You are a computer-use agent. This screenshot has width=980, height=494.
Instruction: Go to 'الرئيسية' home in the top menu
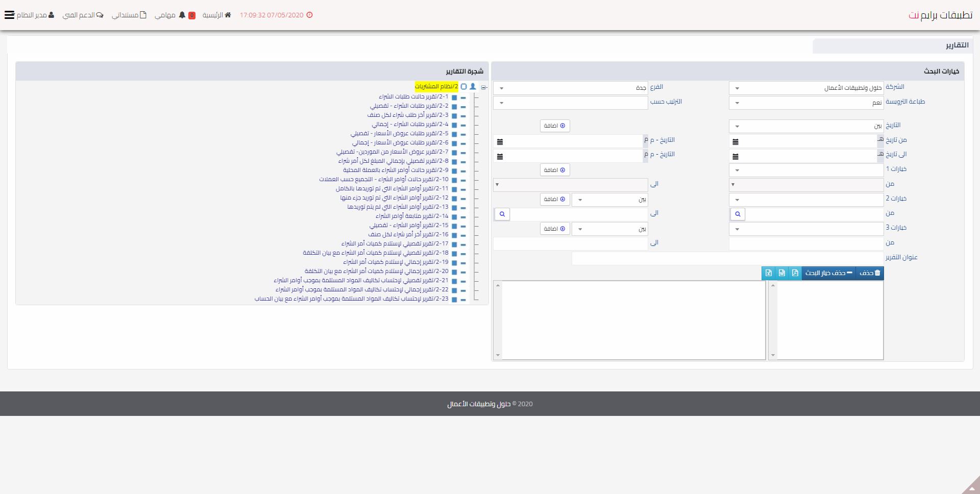[216, 15]
